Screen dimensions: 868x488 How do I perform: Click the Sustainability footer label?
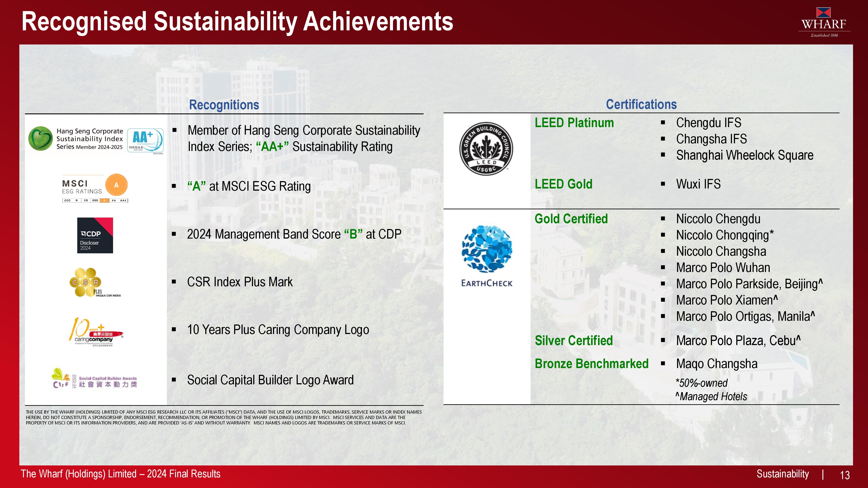(x=783, y=474)
